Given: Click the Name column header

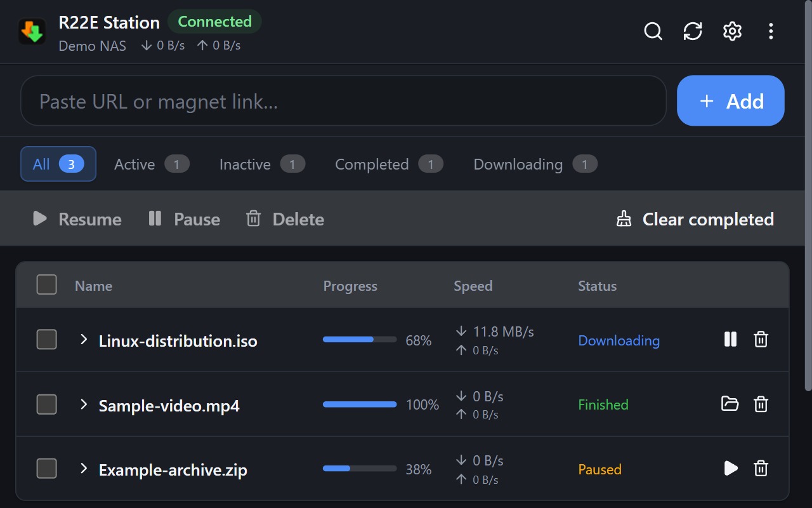Looking at the screenshot, I should coord(93,286).
